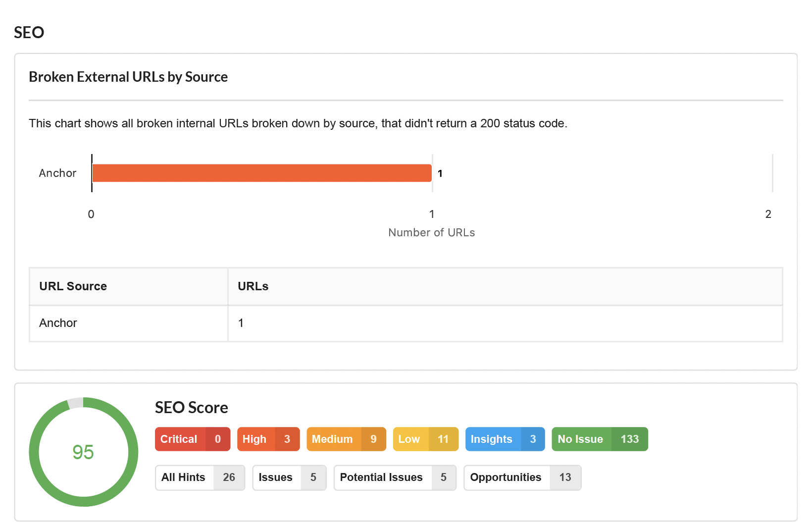
Task: Filter by High severity hints
Action: coord(268,439)
